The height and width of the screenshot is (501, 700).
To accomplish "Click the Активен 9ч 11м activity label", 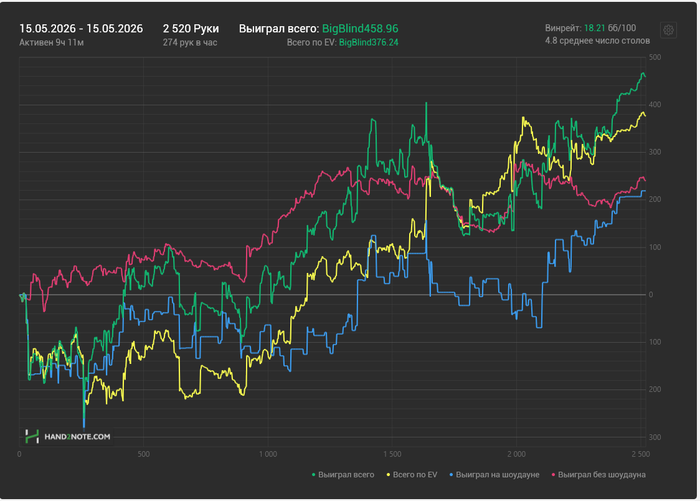I will point(51,42).
